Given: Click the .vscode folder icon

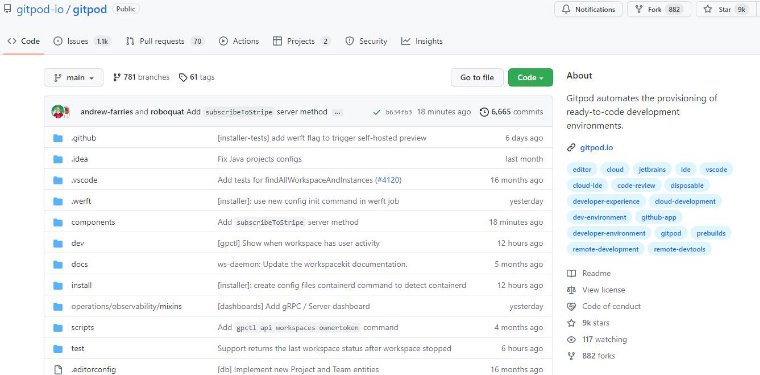Looking at the screenshot, I should [x=58, y=180].
